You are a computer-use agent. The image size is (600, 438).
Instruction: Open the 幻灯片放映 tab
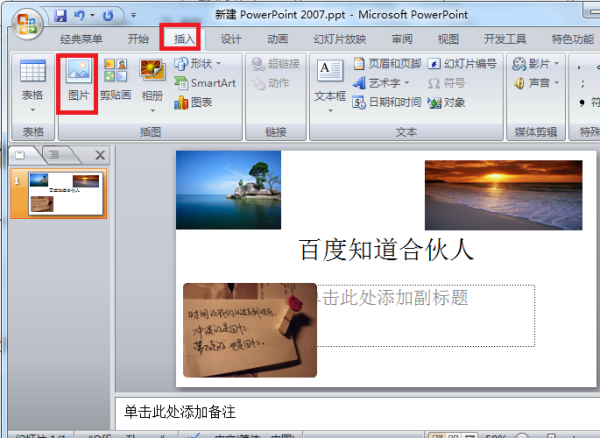[340, 39]
